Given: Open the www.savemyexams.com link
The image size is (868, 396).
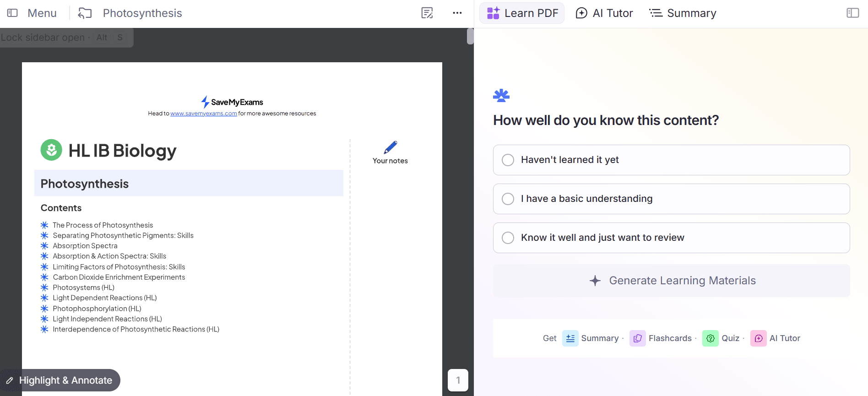Looking at the screenshot, I should pyautogui.click(x=204, y=114).
